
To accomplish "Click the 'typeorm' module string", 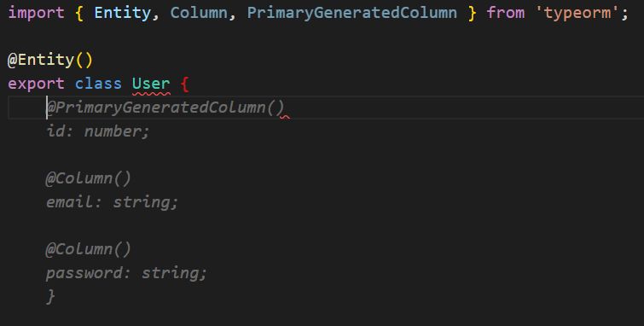I will point(577,13).
